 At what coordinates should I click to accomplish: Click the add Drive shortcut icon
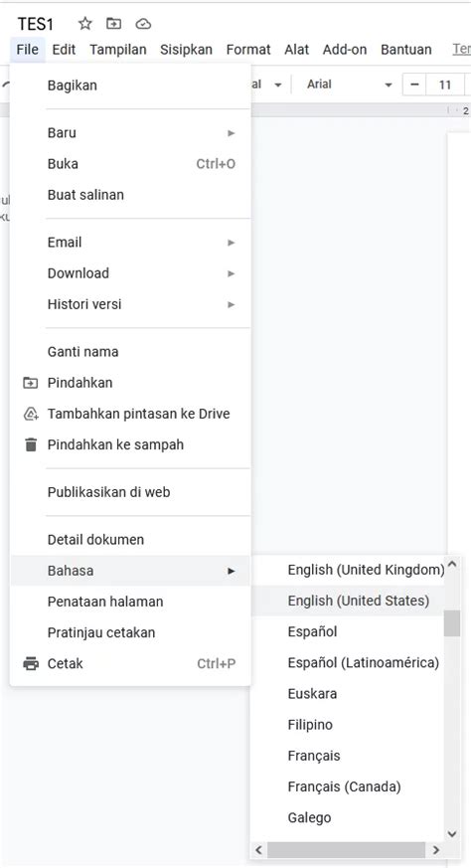(x=31, y=414)
